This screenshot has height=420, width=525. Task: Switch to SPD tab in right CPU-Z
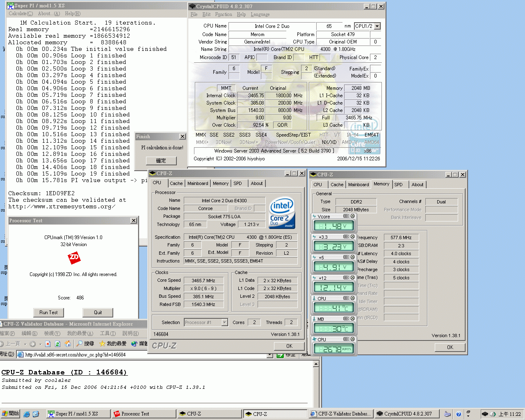399,185
